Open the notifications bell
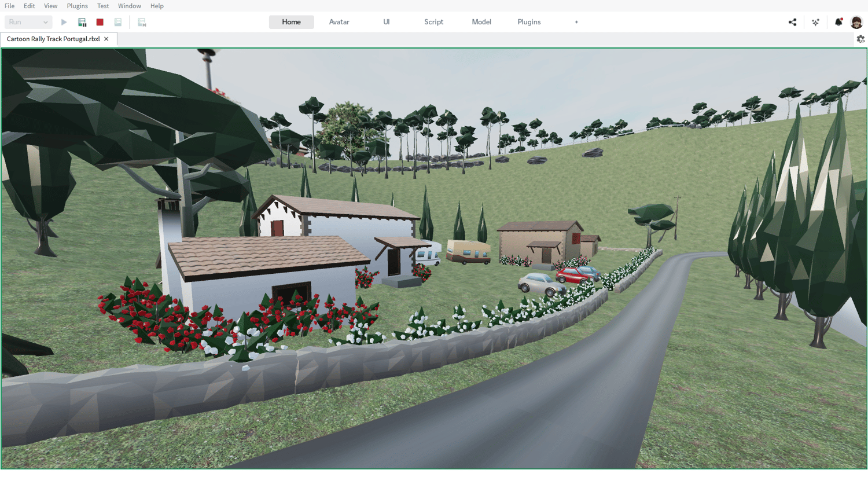This screenshot has height=488, width=868. pos(838,22)
